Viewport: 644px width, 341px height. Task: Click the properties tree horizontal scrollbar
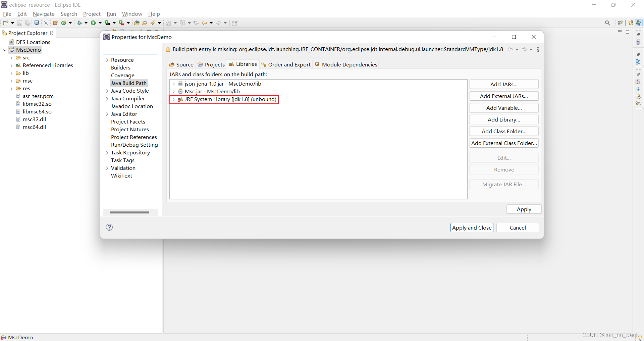click(129, 212)
